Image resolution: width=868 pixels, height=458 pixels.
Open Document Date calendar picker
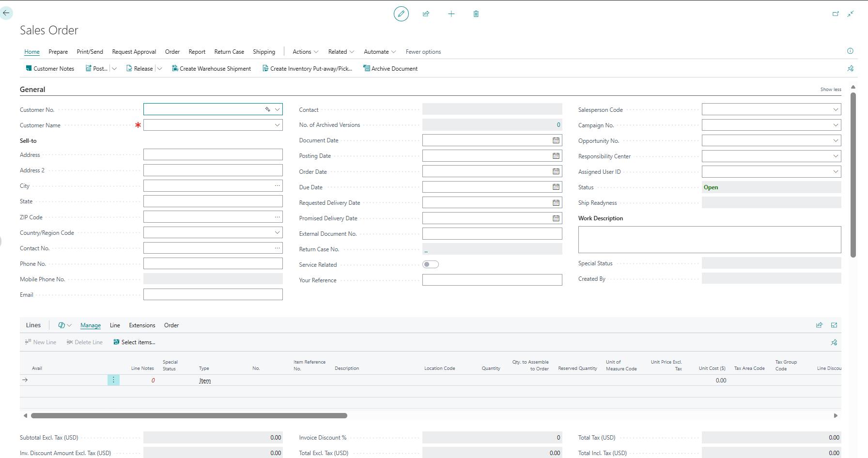556,140
